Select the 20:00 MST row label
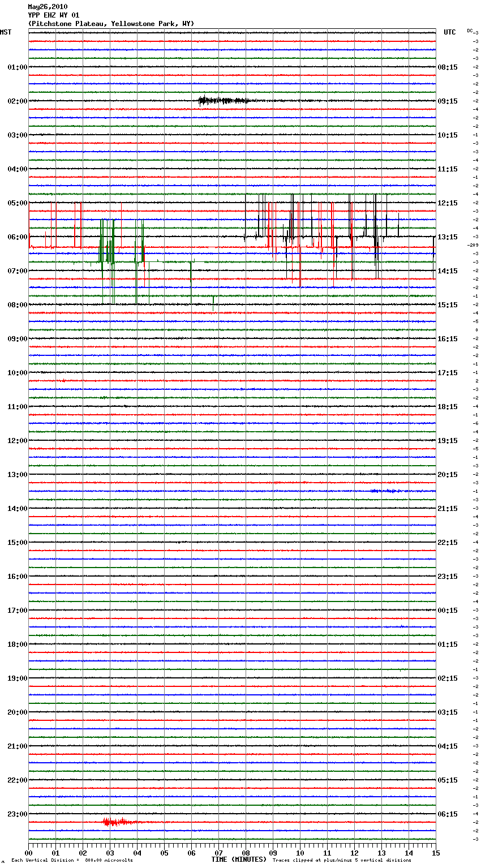 click(18, 712)
